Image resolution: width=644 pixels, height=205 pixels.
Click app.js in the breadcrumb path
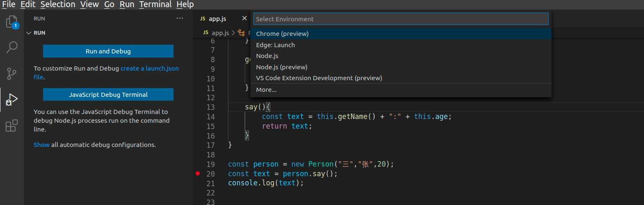coord(220,33)
